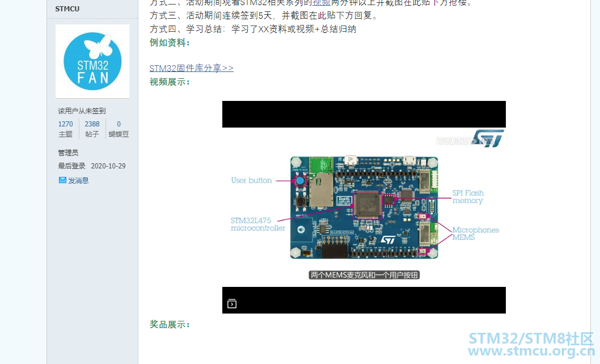The width and height of the screenshot is (600, 364).
Task: Click the 奖品展示 heading
Action: pos(169,324)
